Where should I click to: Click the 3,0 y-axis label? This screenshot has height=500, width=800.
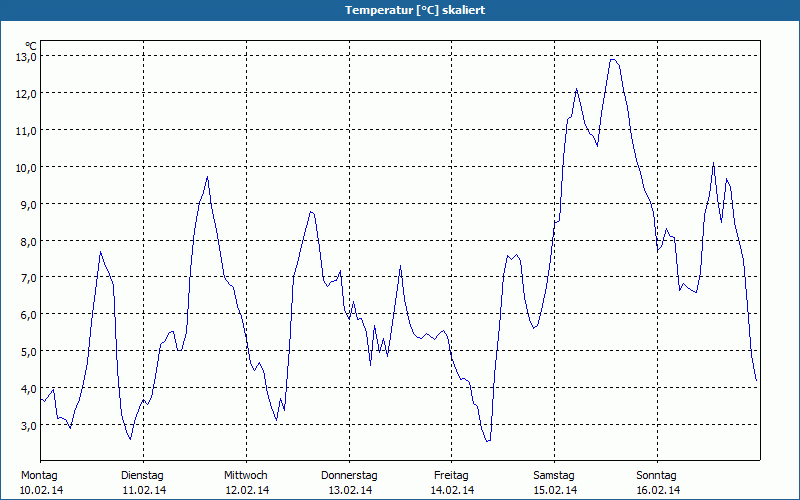click(29, 426)
